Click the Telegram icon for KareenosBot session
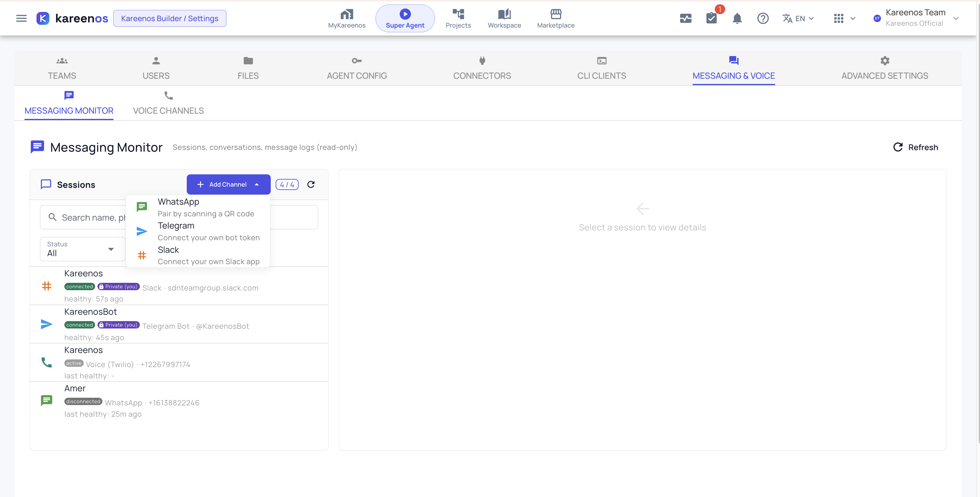 [x=46, y=324]
